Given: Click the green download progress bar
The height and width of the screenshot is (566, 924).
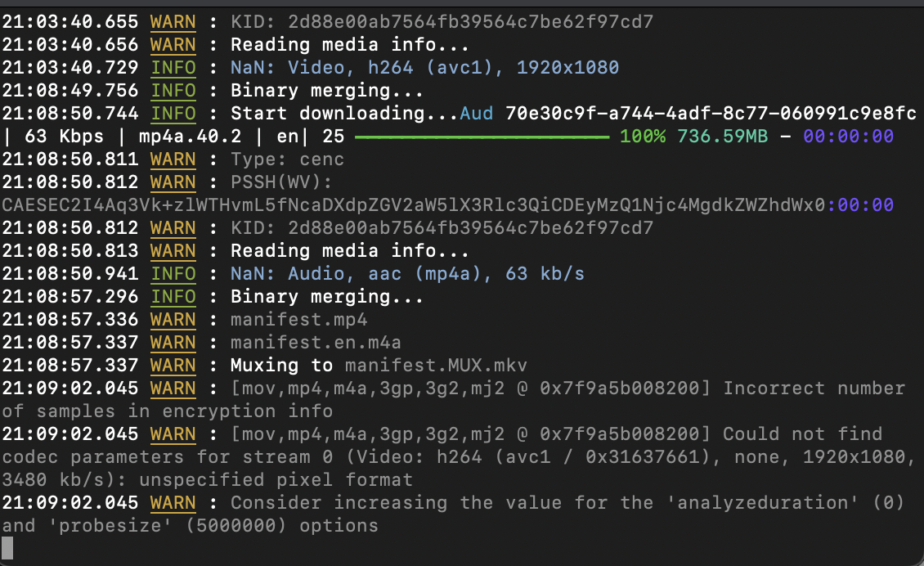Looking at the screenshot, I should tap(482, 137).
